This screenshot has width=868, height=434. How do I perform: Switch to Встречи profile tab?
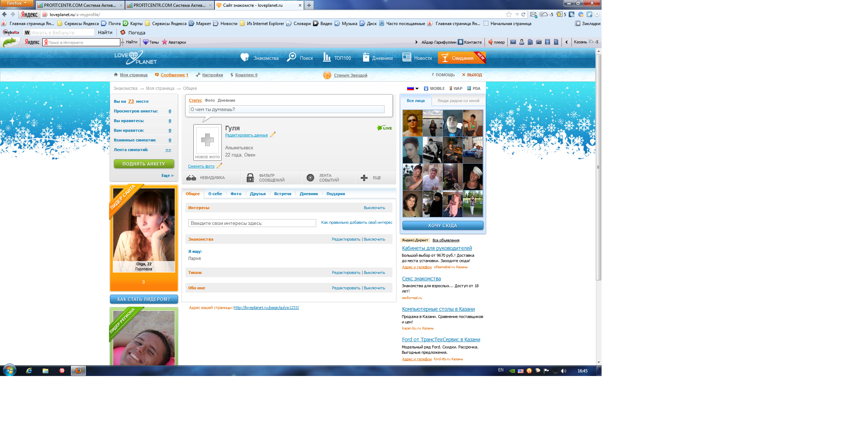pyautogui.click(x=283, y=194)
